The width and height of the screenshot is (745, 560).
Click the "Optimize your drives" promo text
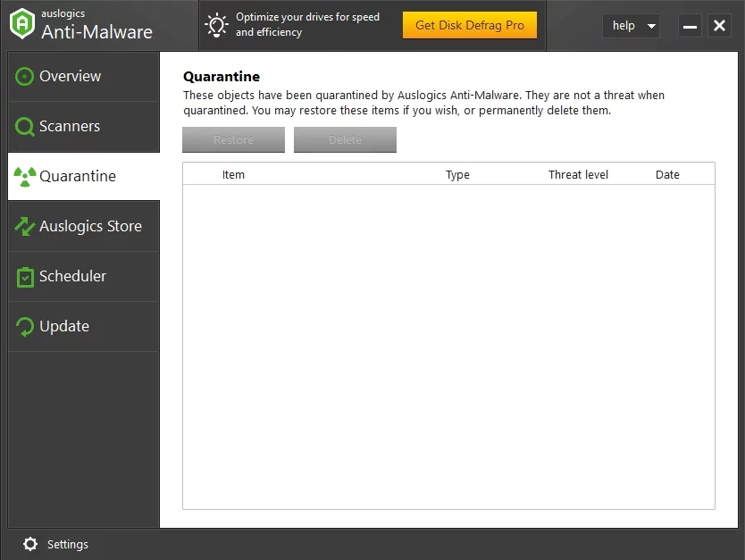click(307, 25)
